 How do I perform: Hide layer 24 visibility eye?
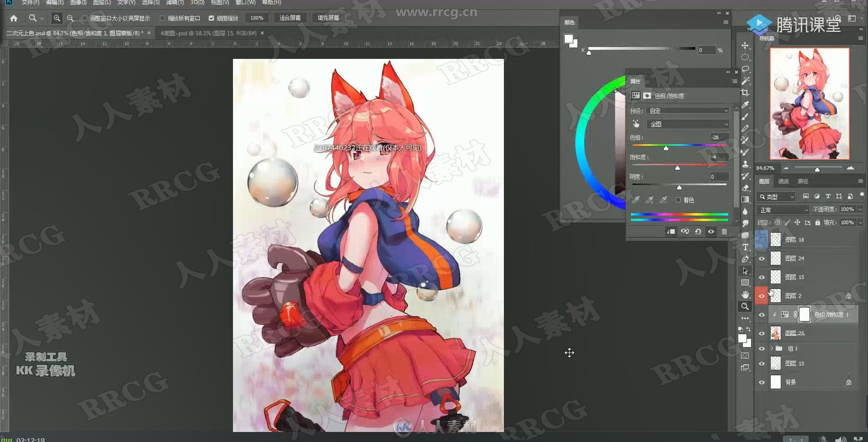pyautogui.click(x=762, y=258)
